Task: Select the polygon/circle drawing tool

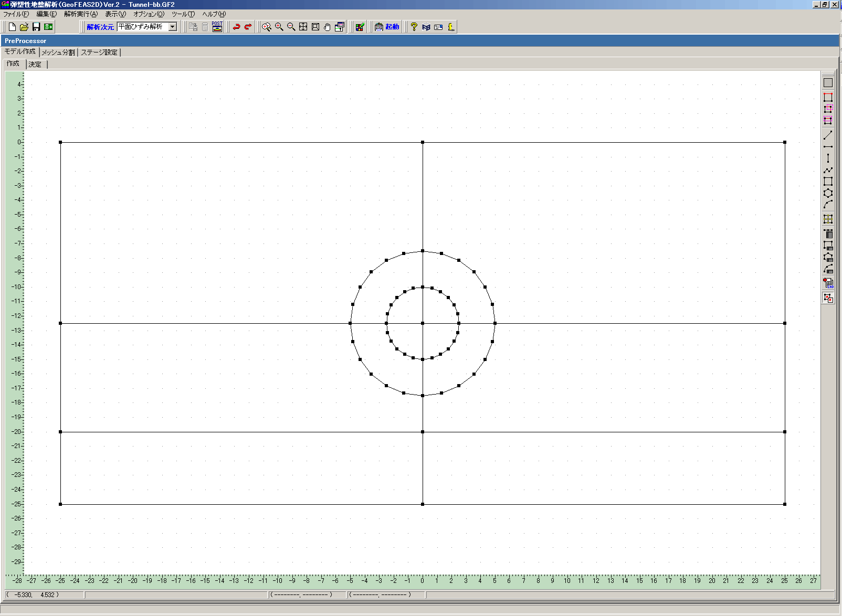Action: tap(828, 193)
